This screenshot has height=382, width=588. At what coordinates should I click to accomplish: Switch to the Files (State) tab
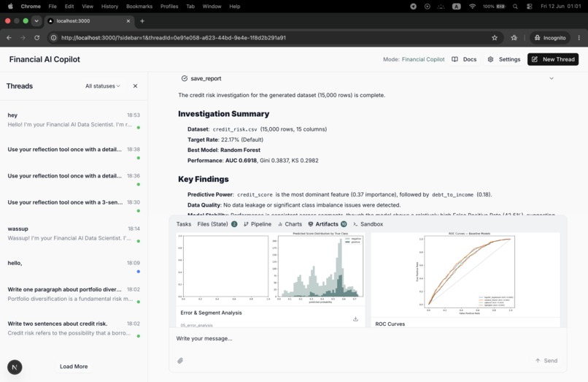point(217,224)
